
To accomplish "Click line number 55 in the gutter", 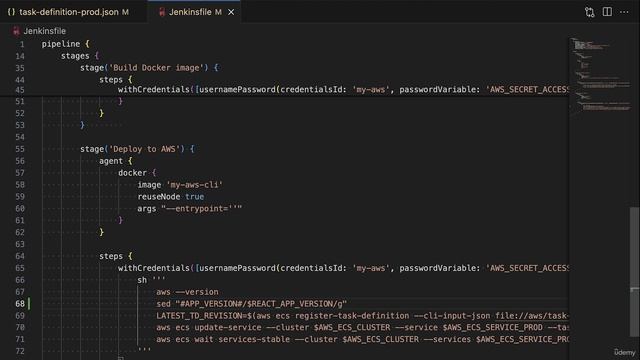I will [20, 149].
